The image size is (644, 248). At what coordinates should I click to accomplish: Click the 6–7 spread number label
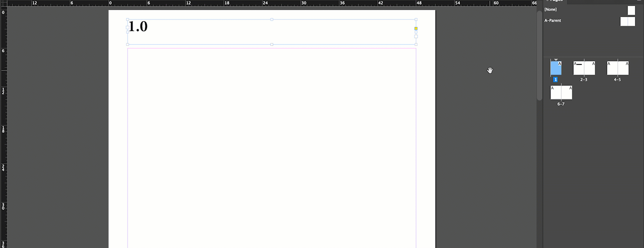pyautogui.click(x=561, y=104)
